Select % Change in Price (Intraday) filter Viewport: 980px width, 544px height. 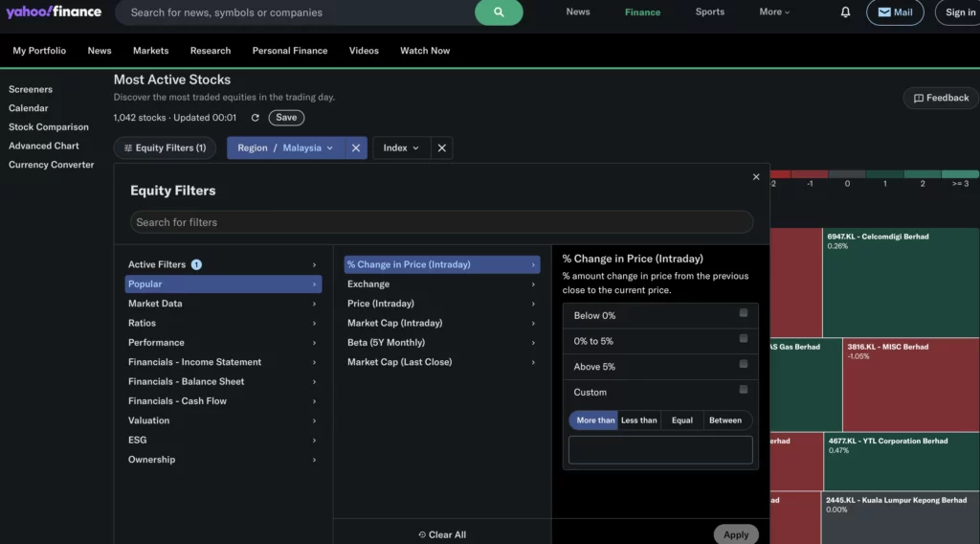442,264
